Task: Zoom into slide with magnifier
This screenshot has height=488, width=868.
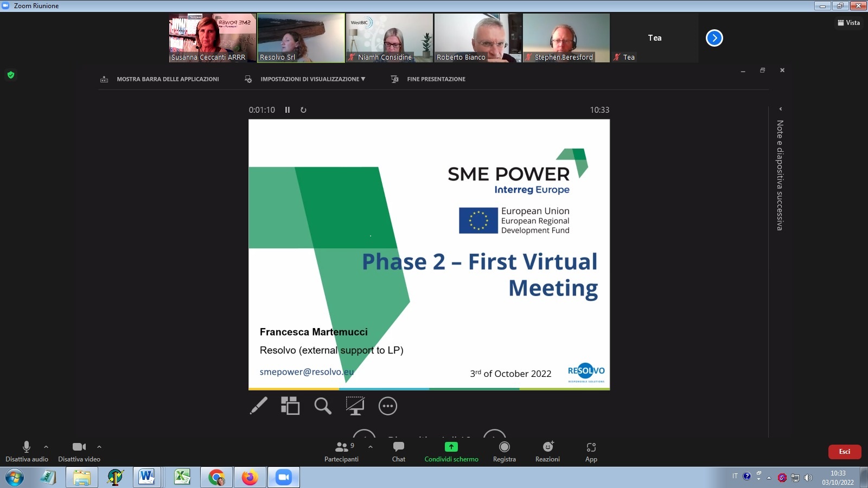Action: click(323, 406)
